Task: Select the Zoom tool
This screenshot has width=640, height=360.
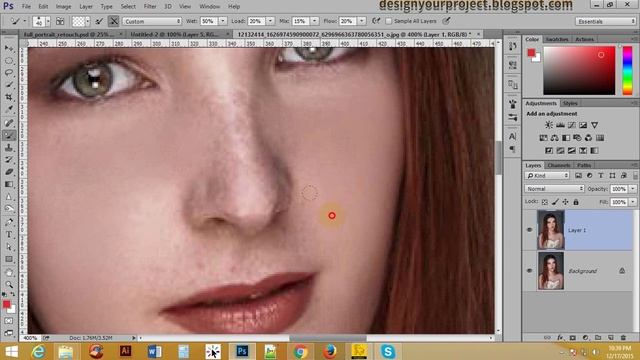Action: 9,284
